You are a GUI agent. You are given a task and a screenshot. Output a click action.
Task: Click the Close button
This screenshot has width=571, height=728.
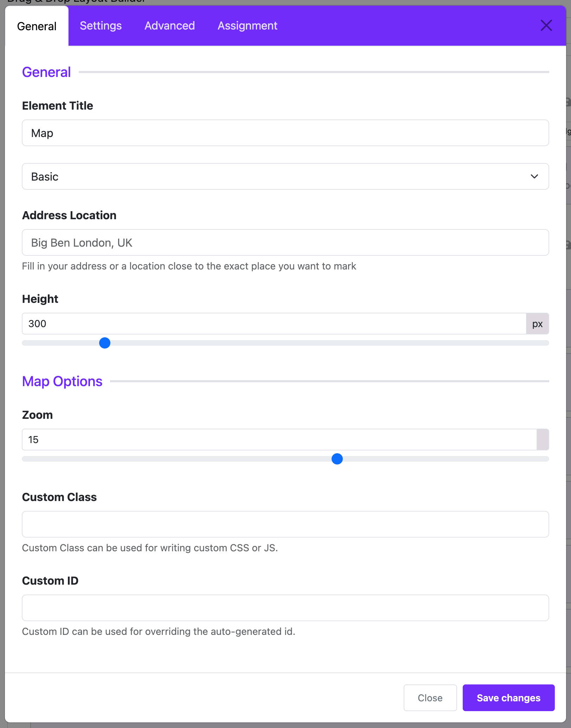pyautogui.click(x=430, y=698)
